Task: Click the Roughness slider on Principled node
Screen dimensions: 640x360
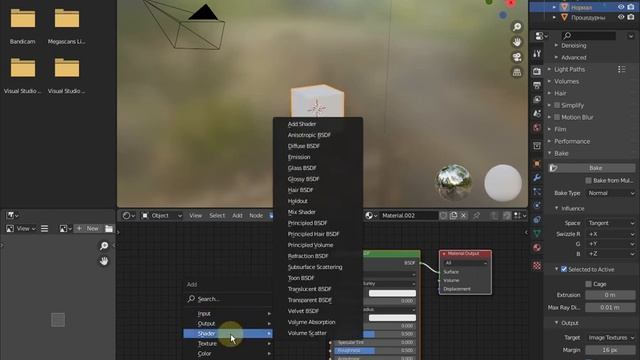Action: point(375,351)
